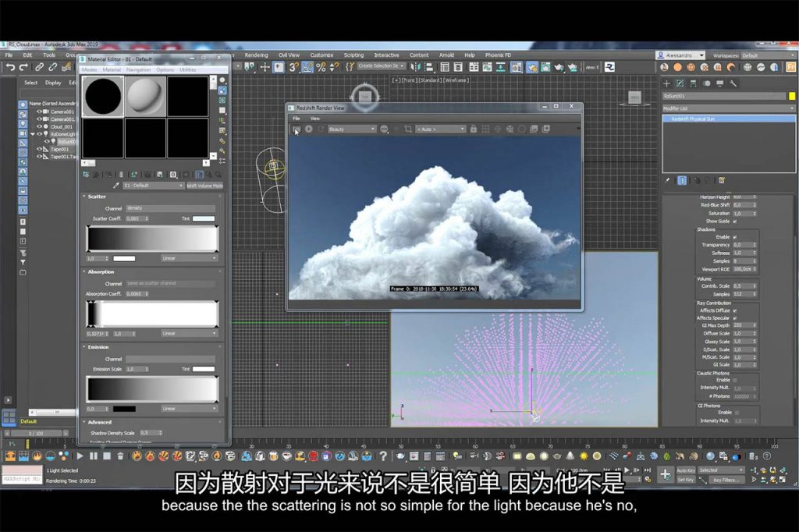Collapse the RsDomeLight tree node

coord(33,134)
